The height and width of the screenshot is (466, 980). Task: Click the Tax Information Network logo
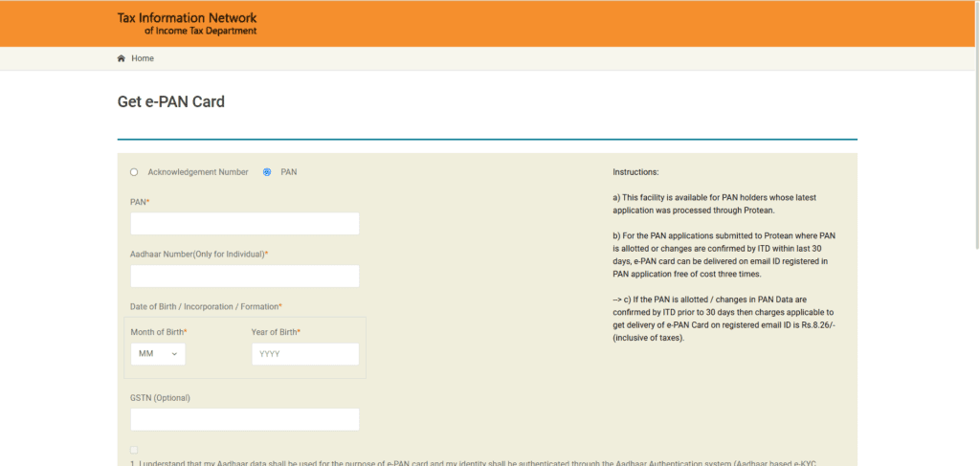(x=187, y=24)
